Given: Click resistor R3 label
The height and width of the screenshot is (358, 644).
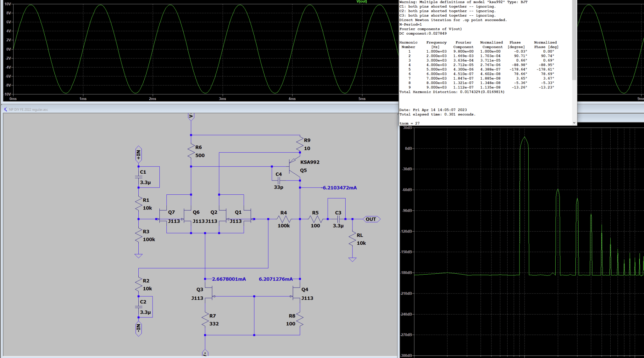Looking at the screenshot, I should [146, 232].
